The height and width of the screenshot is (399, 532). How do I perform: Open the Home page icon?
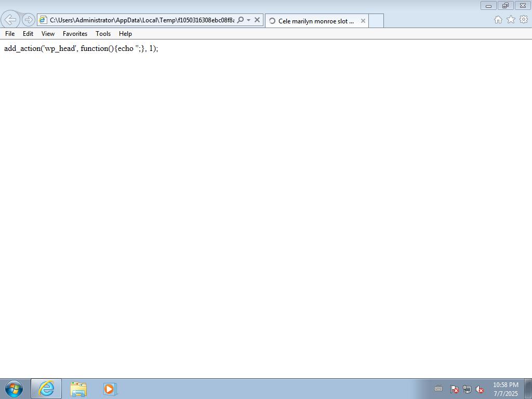click(x=498, y=20)
